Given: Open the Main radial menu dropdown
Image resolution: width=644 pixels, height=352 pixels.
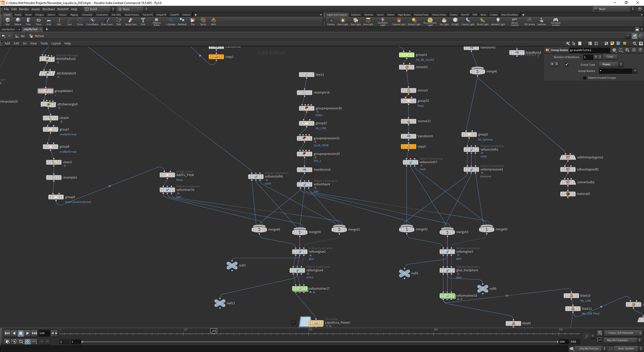Looking at the screenshot, I should click(x=132, y=9).
